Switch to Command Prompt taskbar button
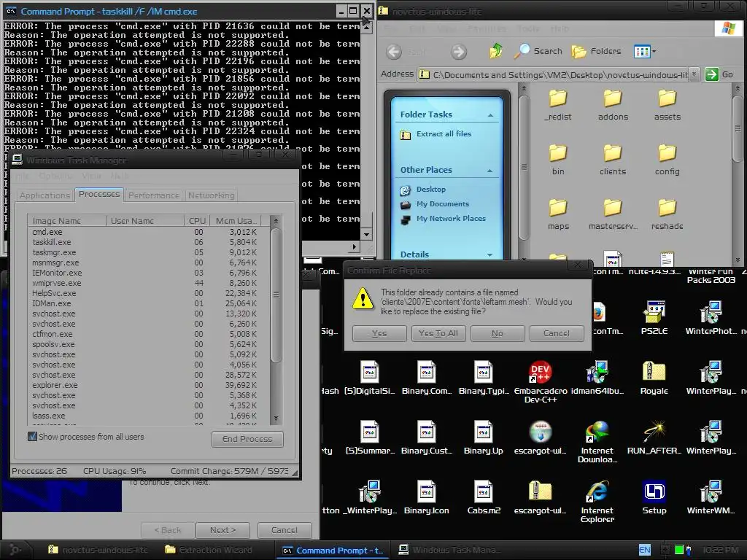This screenshot has height=560, width=747. 333,550
